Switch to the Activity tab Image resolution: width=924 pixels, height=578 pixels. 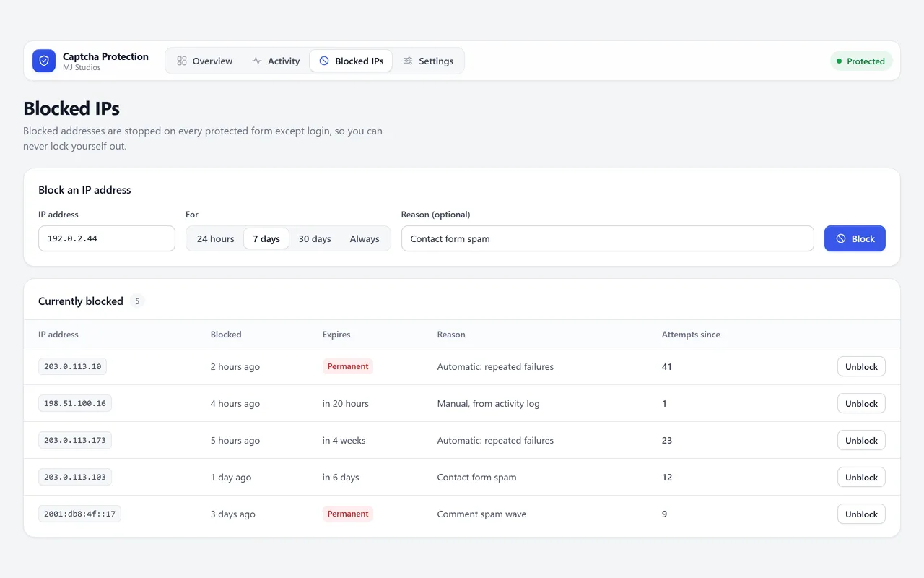[x=276, y=61]
